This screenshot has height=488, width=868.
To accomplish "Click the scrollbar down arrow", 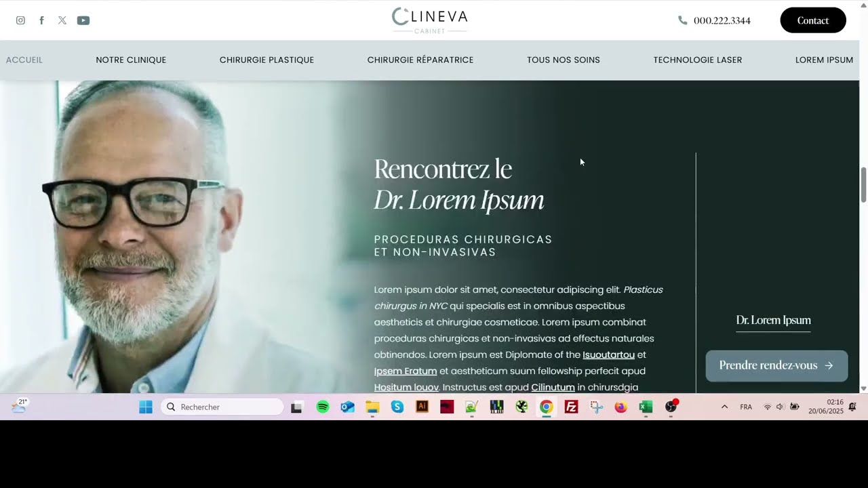I will pyautogui.click(x=863, y=388).
